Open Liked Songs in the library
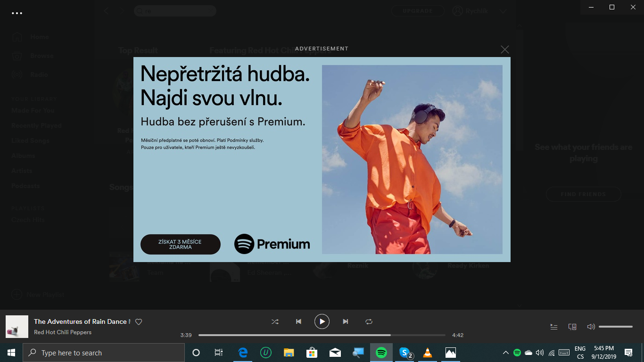This screenshot has width=644, height=362. click(x=30, y=141)
